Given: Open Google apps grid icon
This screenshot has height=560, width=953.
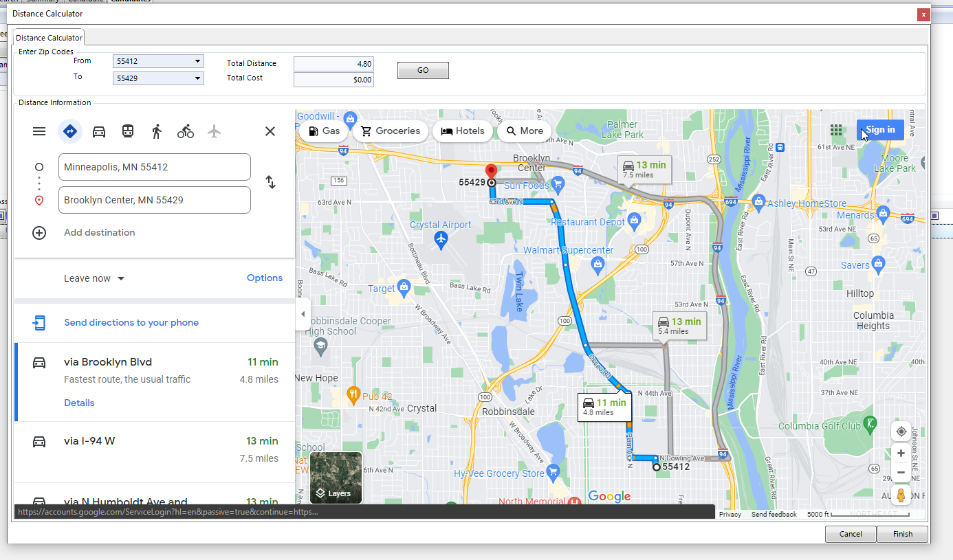Looking at the screenshot, I should [836, 130].
